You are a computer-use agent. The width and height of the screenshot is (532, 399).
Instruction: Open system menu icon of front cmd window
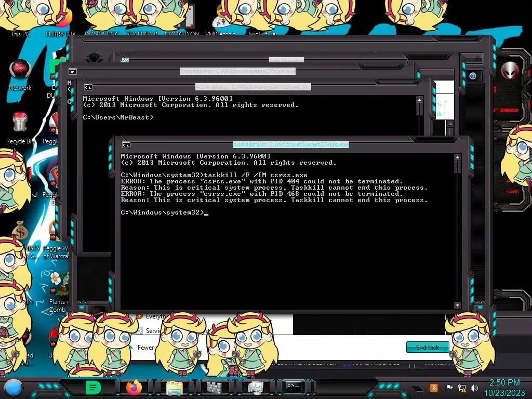(x=126, y=145)
